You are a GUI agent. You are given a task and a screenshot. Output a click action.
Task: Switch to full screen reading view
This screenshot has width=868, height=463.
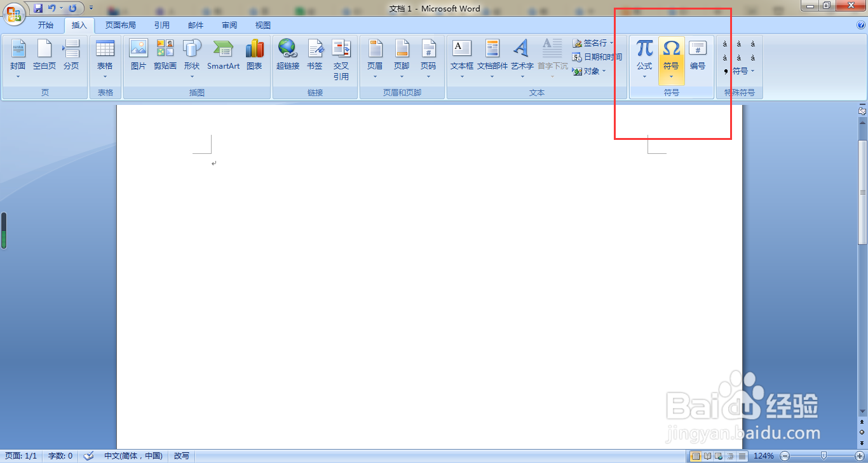pos(707,456)
